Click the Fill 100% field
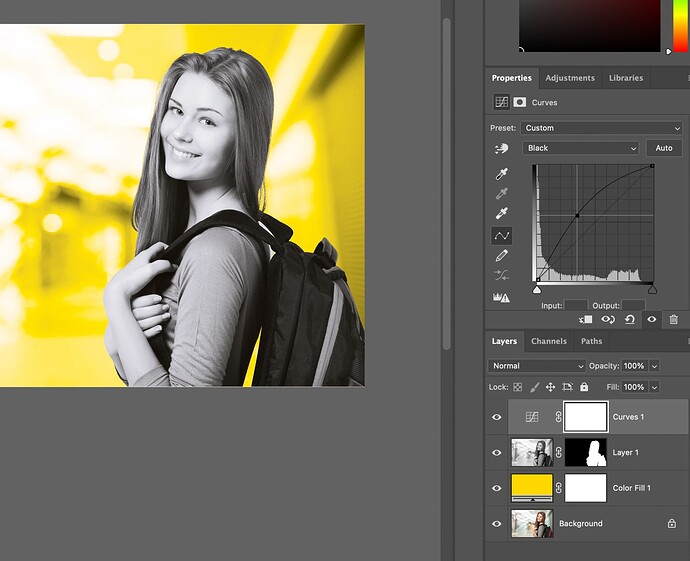The width and height of the screenshot is (690, 561). (634, 387)
